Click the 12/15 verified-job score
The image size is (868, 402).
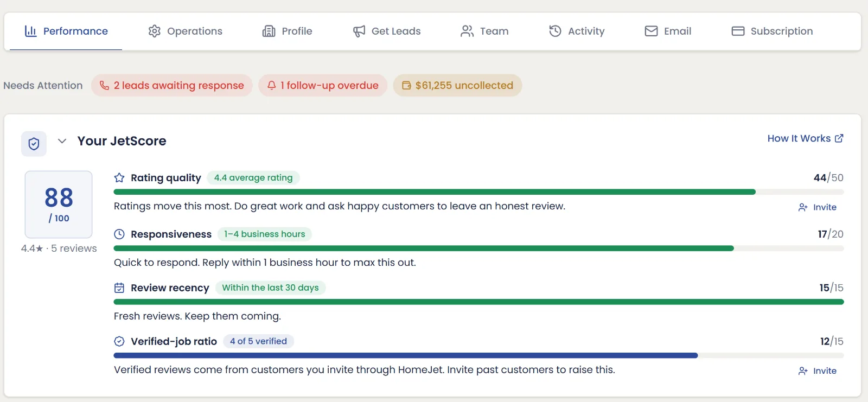(832, 341)
